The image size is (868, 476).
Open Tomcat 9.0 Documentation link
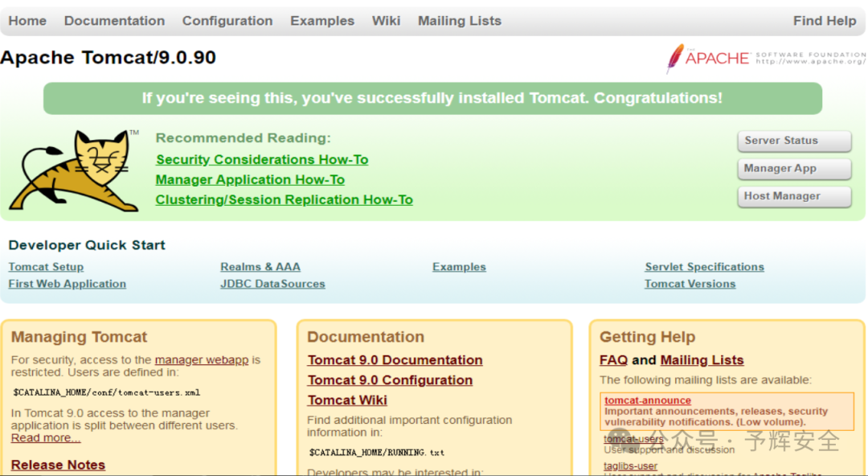tap(395, 360)
